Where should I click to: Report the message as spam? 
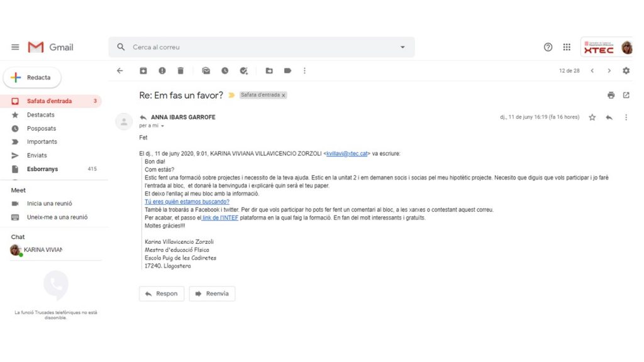click(x=162, y=71)
